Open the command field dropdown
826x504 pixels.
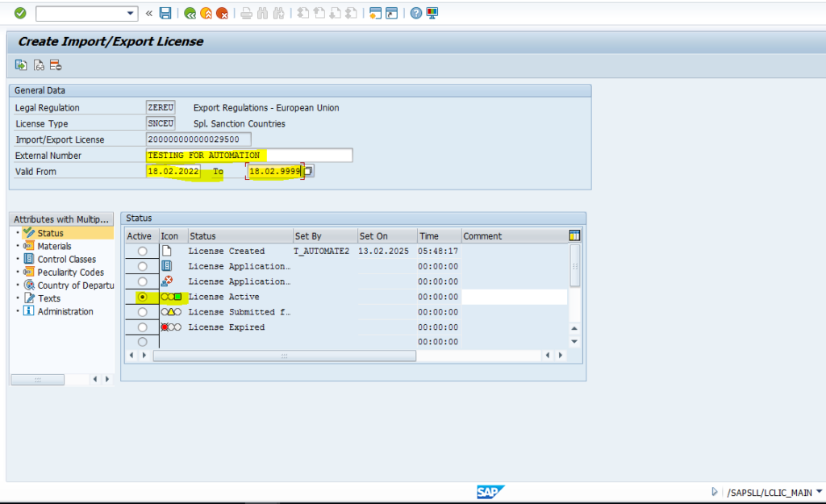tap(130, 14)
